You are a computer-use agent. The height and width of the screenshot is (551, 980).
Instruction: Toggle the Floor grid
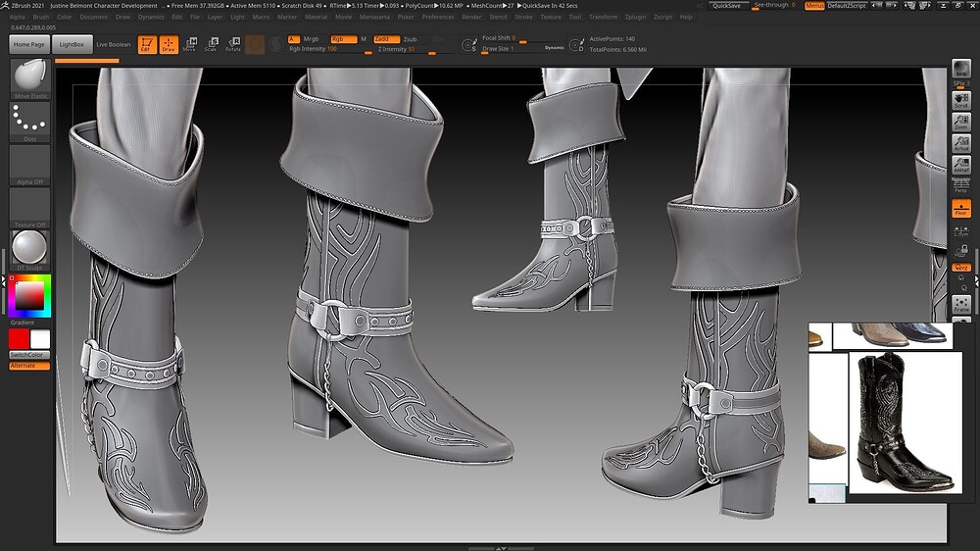click(961, 208)
